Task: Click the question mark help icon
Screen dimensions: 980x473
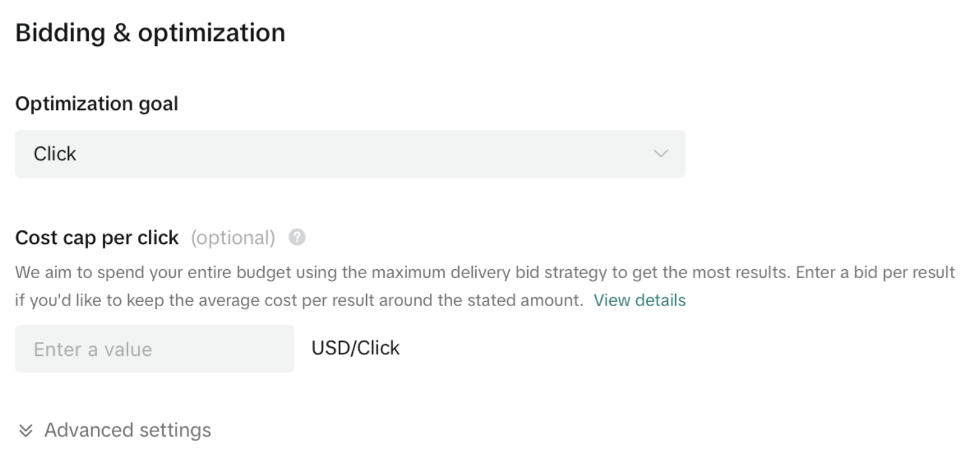Action: click(297, 238)
